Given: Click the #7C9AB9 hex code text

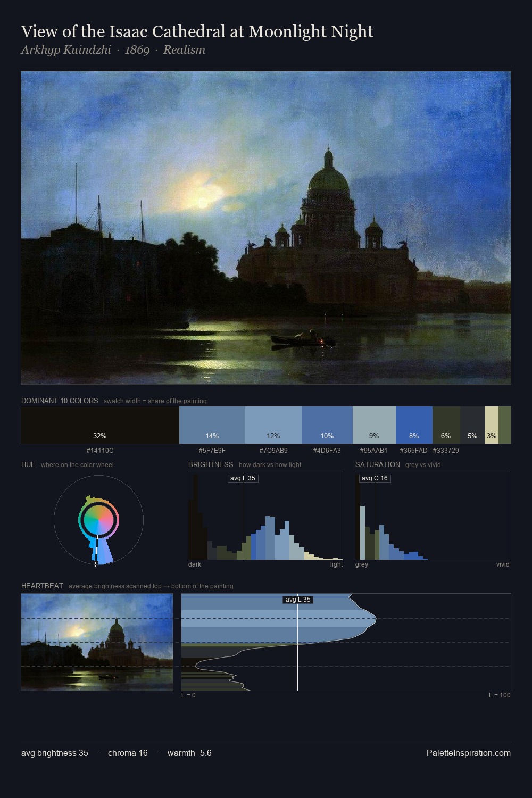Looking at the screenshot, I should (x=273, y=451).
